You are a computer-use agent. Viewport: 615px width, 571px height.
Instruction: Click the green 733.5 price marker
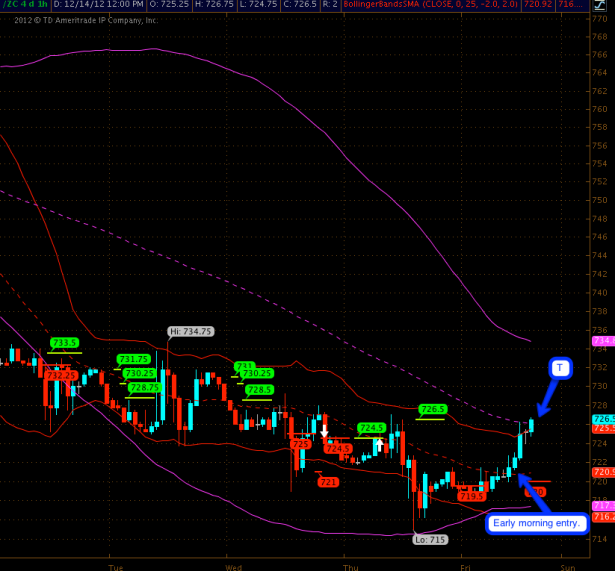(x=65, y=343)
